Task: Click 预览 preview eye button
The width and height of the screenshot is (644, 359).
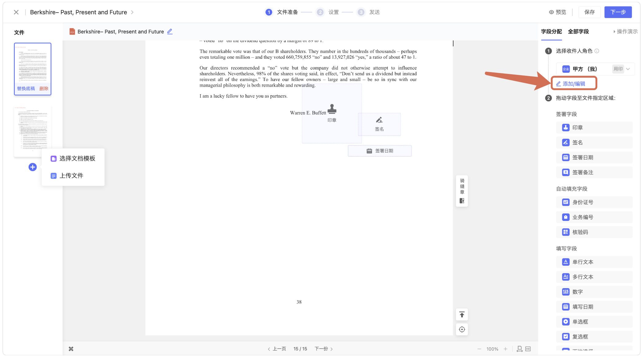Action: tap(558, 12)
